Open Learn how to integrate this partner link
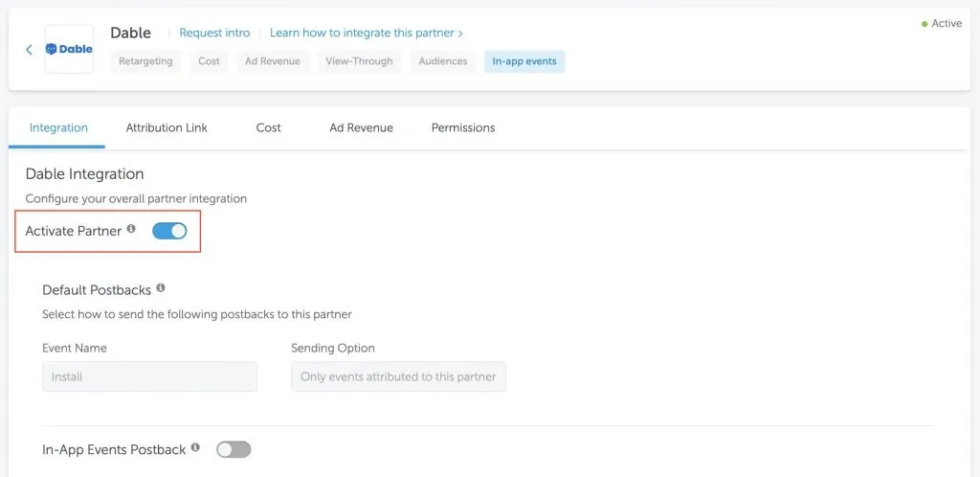 367,33
